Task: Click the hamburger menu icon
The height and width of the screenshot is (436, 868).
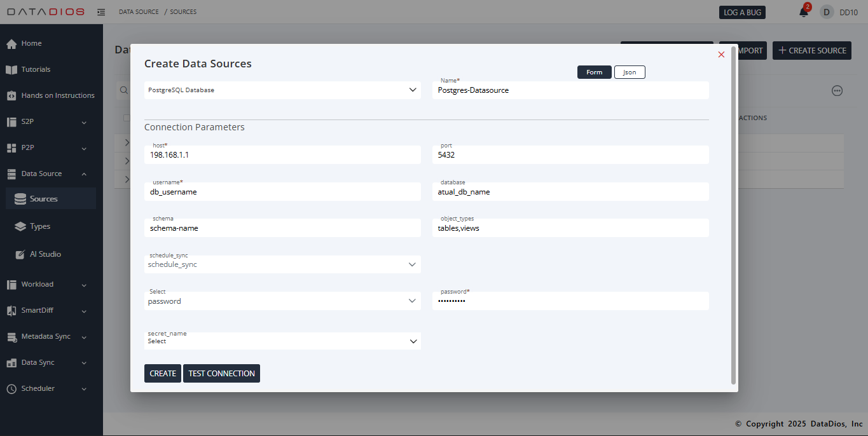Action: 100,11
